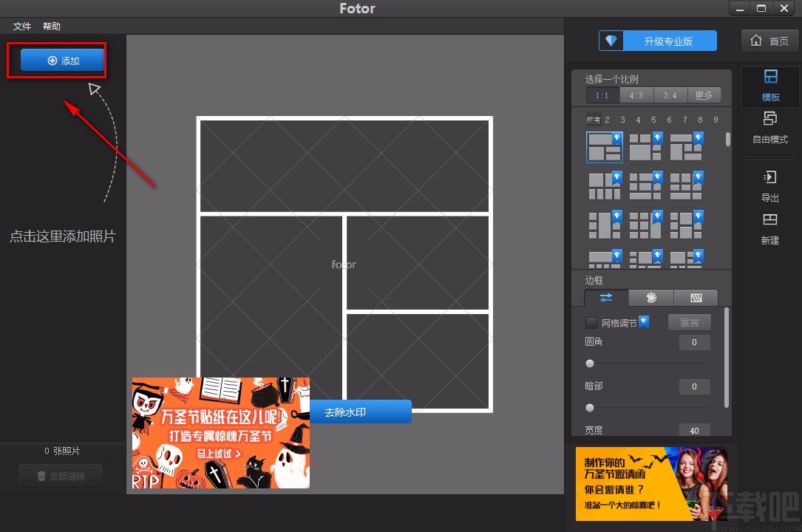Choose second template in first row

coord(645,147)
